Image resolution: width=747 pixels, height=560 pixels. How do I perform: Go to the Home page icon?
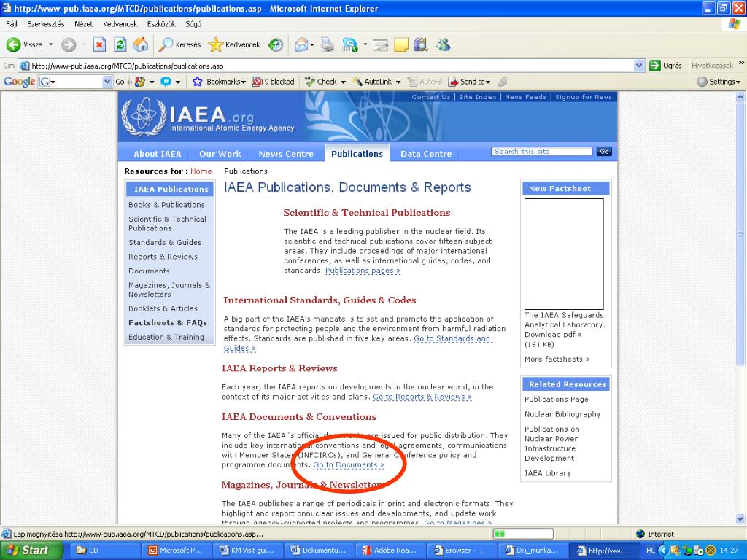(x=141, y=44)
